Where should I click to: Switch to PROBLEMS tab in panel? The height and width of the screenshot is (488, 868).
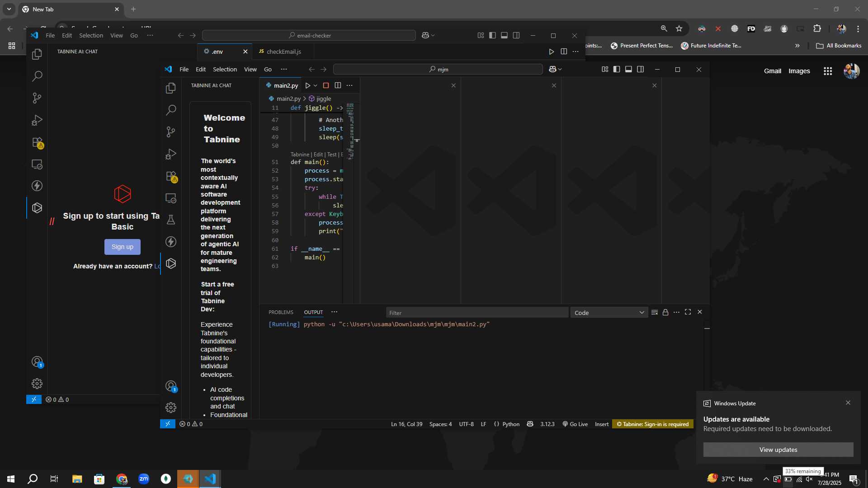[281, 312]
